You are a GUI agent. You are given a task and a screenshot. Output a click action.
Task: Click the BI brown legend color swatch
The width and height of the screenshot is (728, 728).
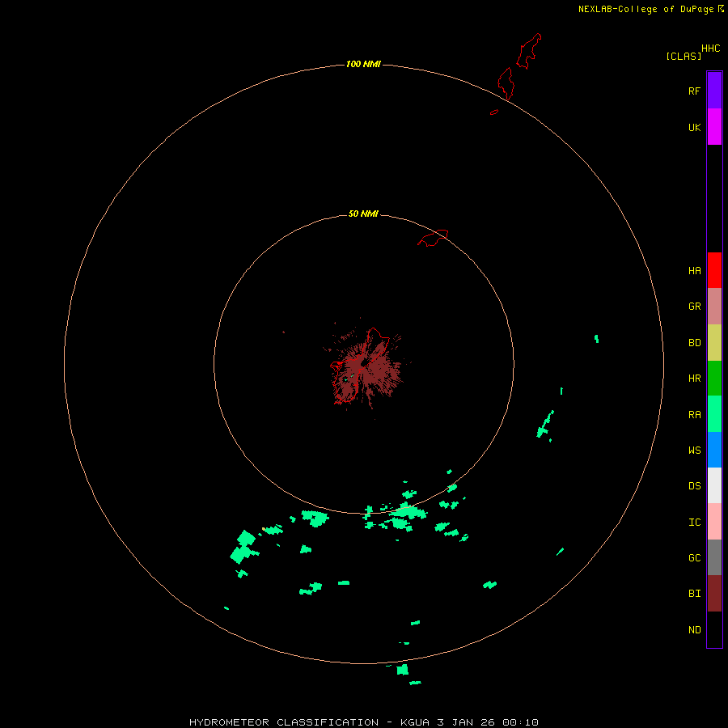714,594
